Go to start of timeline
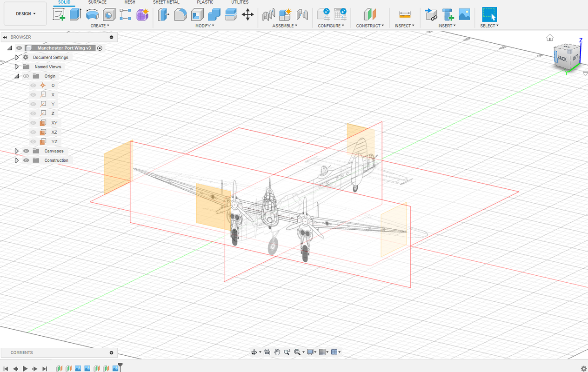Image resolution: width=588 pixels, height=372 pixels. (6, 368)
